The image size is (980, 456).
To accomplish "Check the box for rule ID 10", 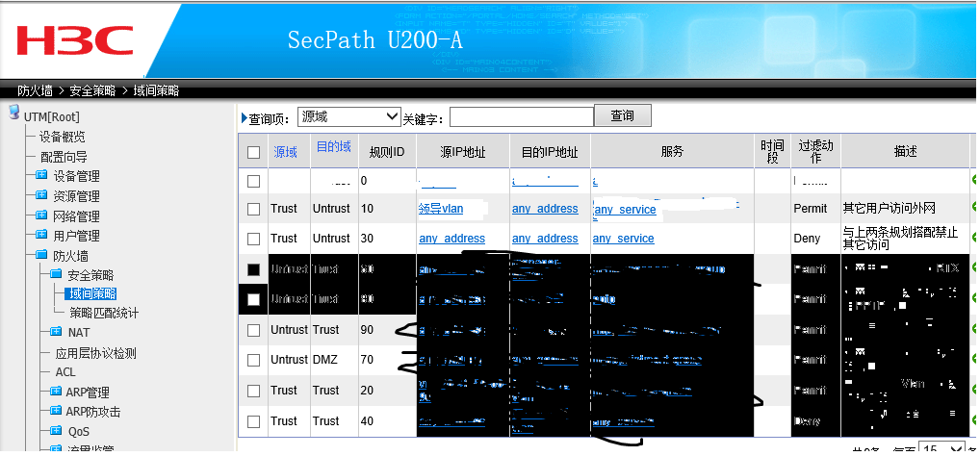I will 254,209.
